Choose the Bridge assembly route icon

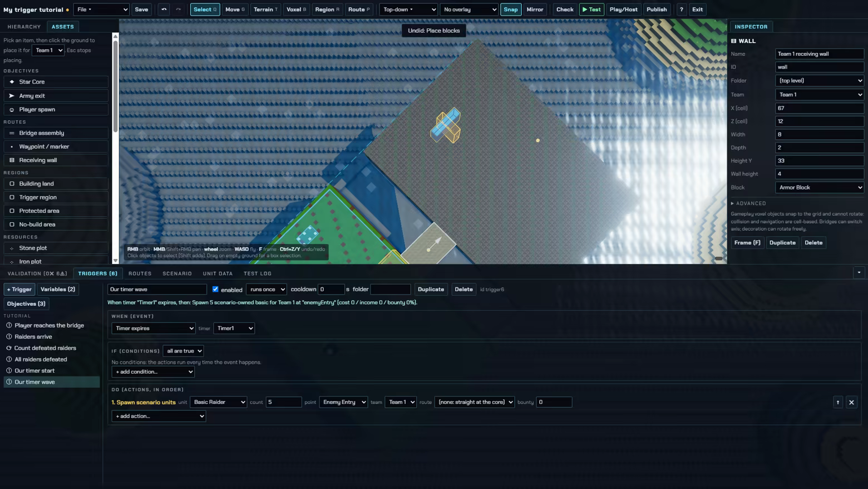(x=12, y=133)
